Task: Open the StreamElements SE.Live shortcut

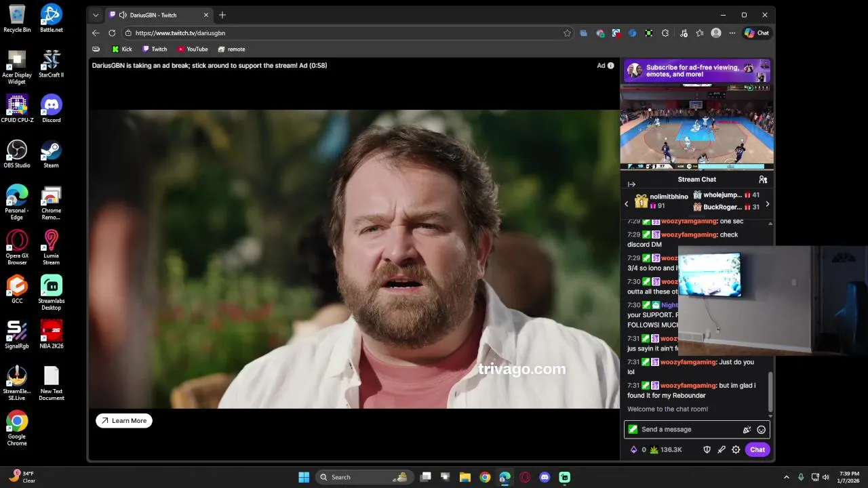Action: click(17, 383)
